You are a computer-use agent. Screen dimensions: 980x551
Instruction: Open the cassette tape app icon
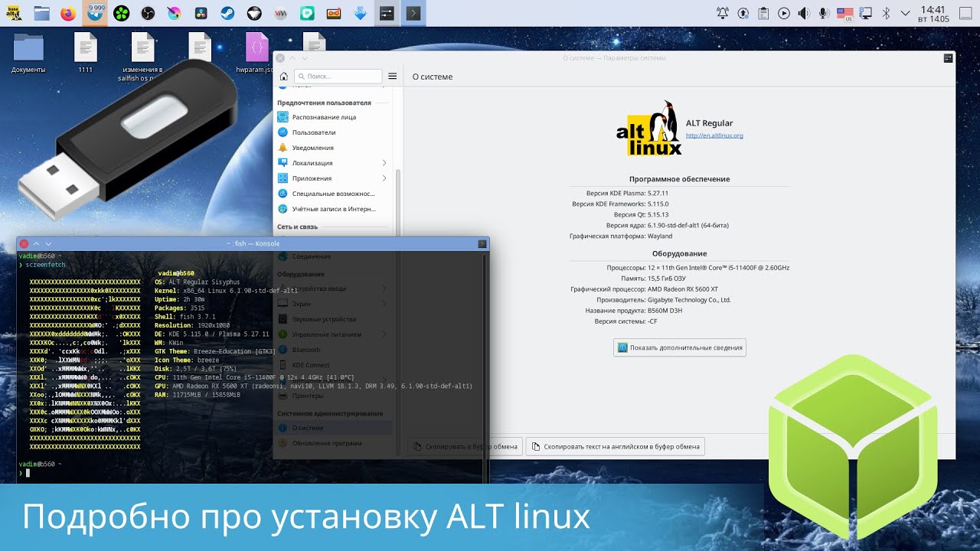click(x=334, y=13)
